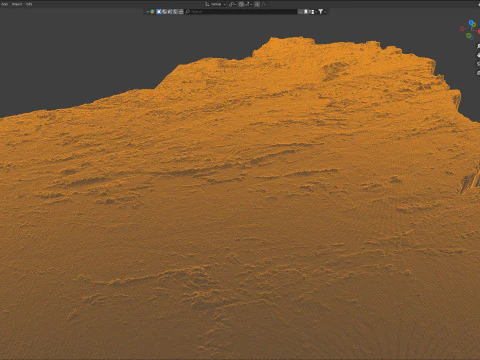Viewport: 480px width, 360px height.
Task: Click the blue Z axis gizmo handle
Action: [471, 23]
